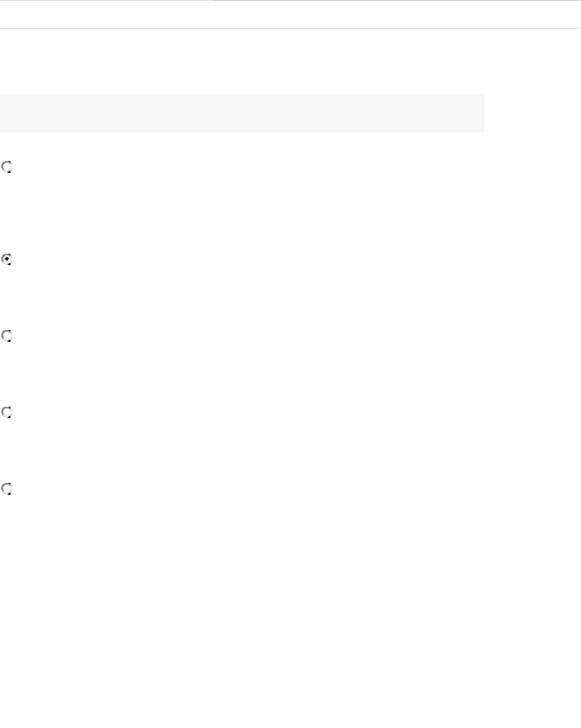
Task: Pick the radio button directly above the selected one
Action: 7,167
